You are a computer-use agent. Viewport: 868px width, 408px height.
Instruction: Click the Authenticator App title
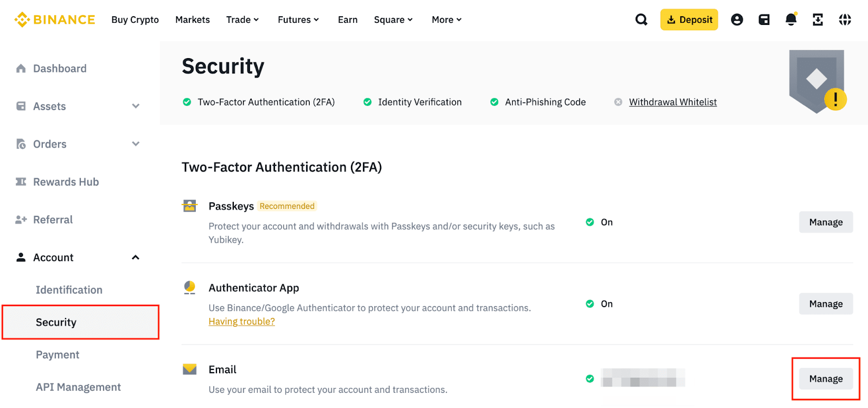(x=254, y=288)
